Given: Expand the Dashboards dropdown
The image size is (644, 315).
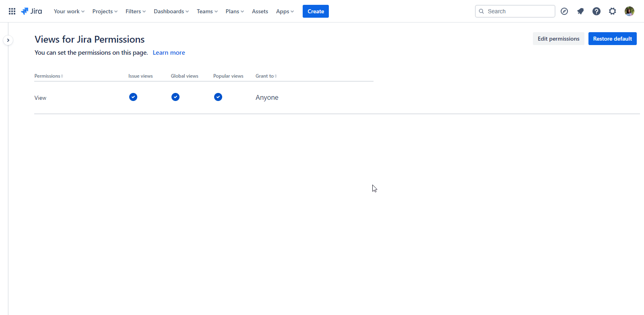Looking at the screenshot, I should (x=171, y=11).
